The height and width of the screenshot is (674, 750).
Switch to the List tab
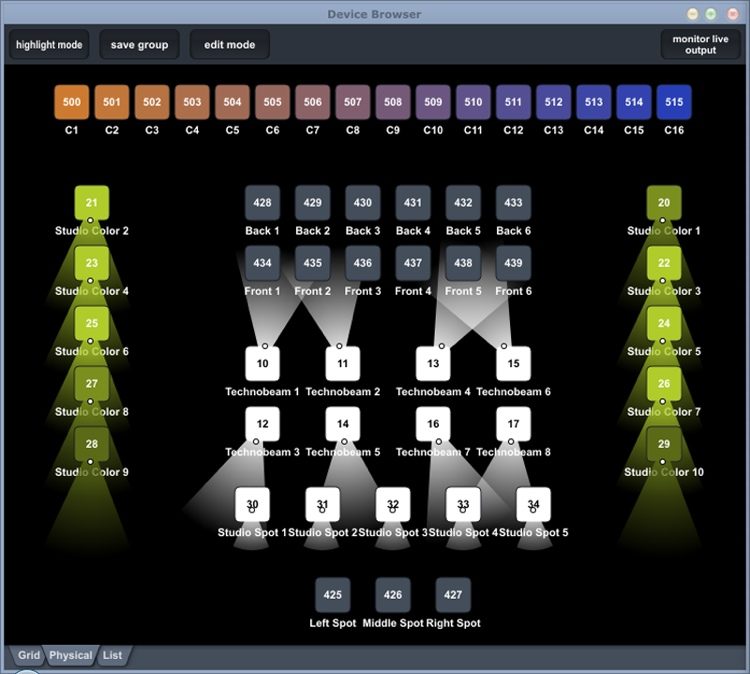[x=112, y=656]
